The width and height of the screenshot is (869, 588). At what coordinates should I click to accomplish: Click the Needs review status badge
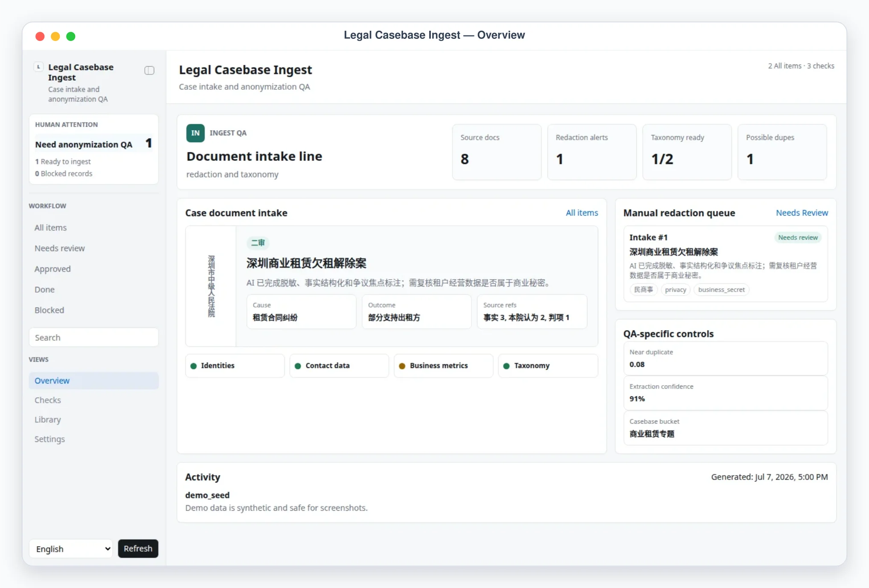click(x=798, y=237)
